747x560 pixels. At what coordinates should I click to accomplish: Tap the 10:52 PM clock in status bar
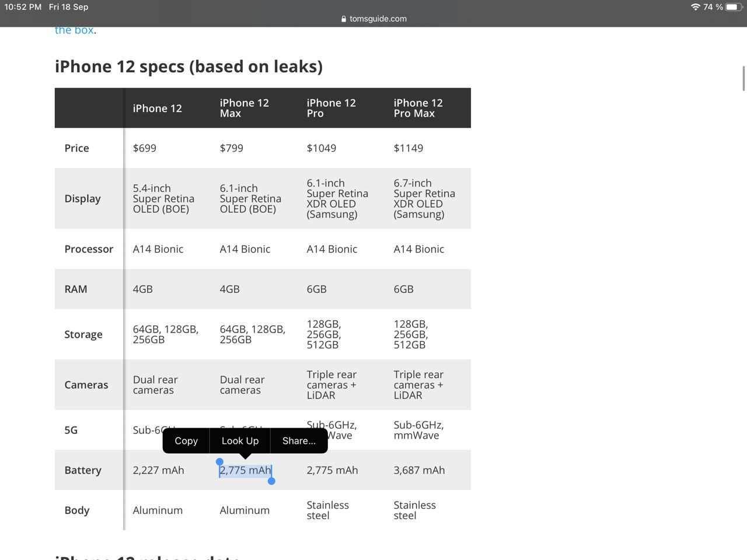(x=23, y=7)
